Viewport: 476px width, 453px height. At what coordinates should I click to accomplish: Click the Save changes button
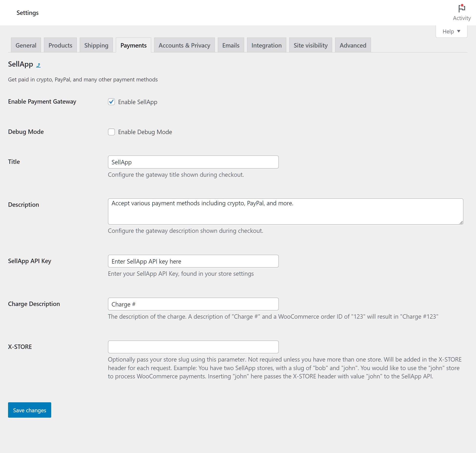tap(30, 410)
